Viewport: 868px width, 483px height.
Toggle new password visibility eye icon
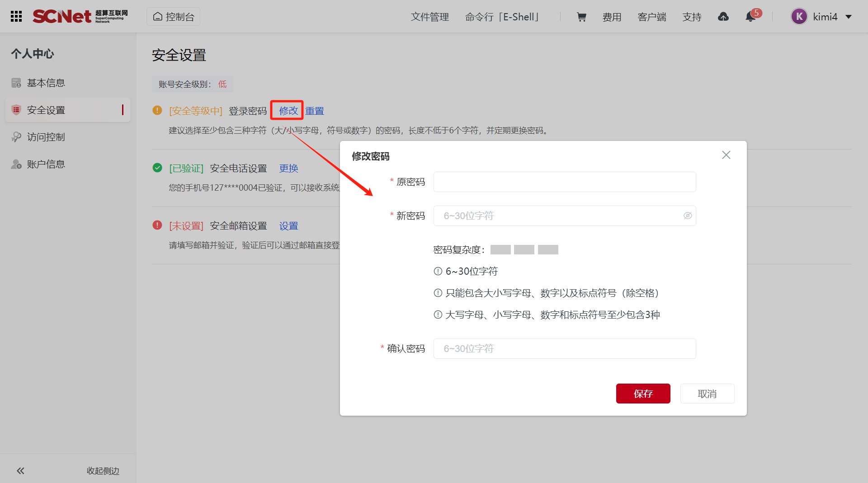[687, 216]
